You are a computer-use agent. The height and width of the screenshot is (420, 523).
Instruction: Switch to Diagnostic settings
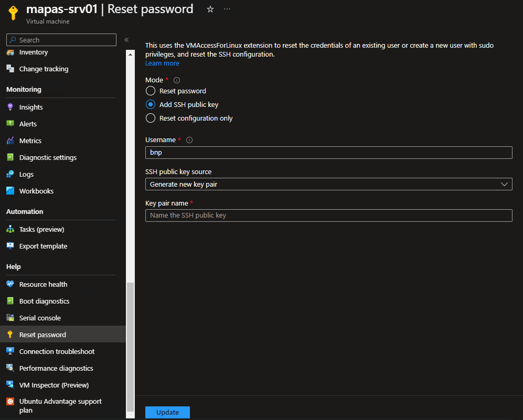(48, 157)
